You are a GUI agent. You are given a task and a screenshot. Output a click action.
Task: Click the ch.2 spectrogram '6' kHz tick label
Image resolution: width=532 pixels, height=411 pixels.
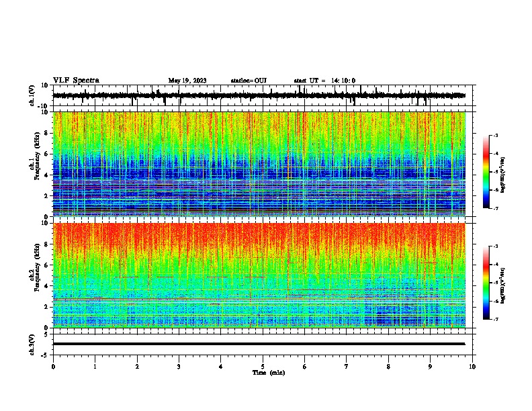click(x=46, y=265)
